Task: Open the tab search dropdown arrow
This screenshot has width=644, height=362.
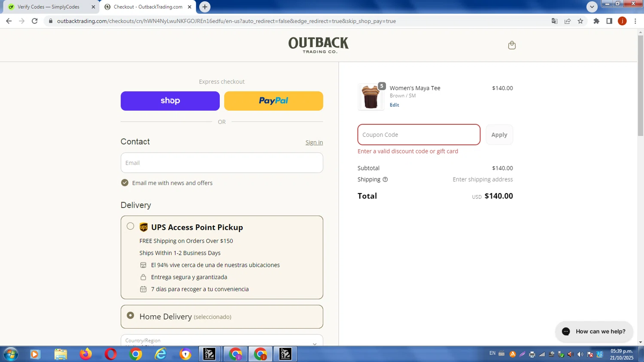Action: [592, 7]
